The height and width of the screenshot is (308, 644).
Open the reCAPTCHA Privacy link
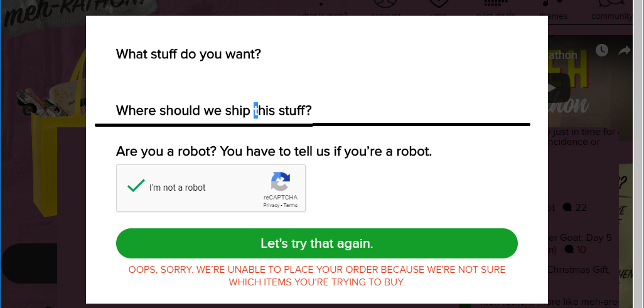coord(271,205)
